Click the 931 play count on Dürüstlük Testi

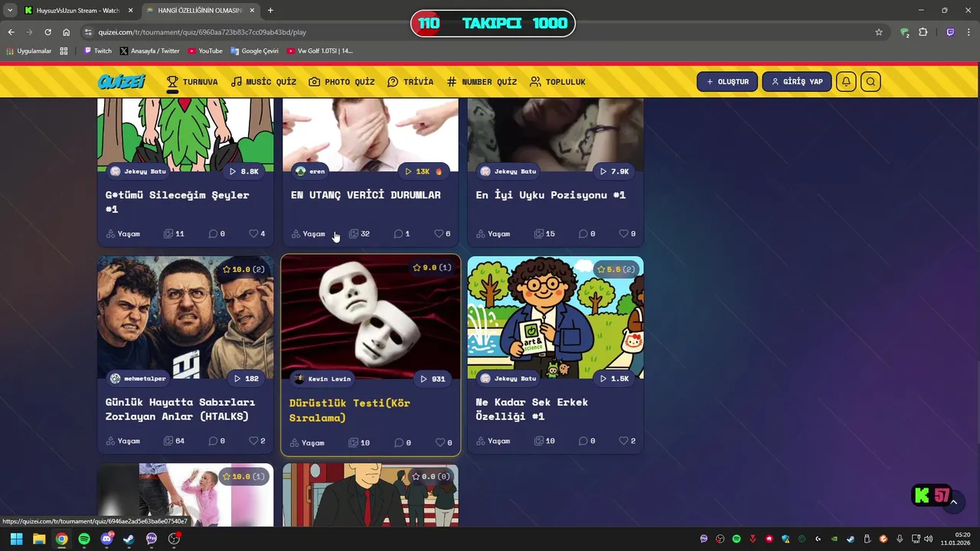point(433,379)
